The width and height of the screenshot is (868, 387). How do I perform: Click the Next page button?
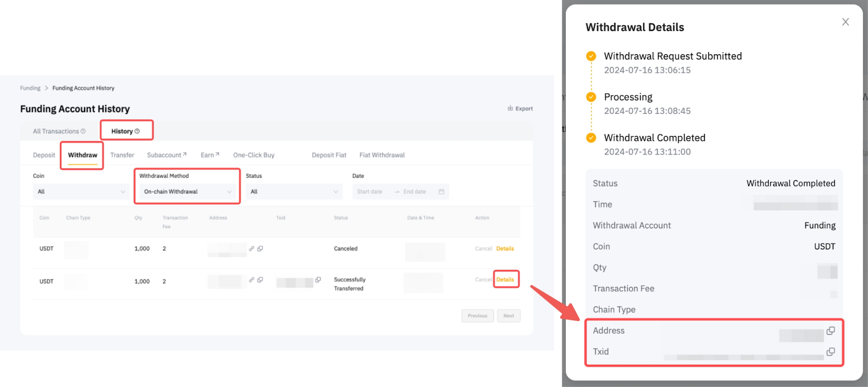point(508,316)
